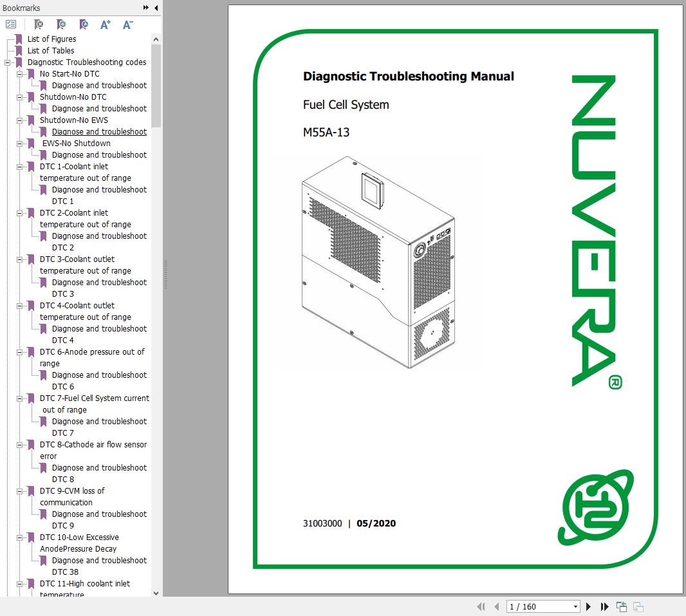The width and height of the screenshot is (686, 616).
Task: Click the bookmark icon beside DTC 9-CVM loss
Action: (x=31, y=491)
